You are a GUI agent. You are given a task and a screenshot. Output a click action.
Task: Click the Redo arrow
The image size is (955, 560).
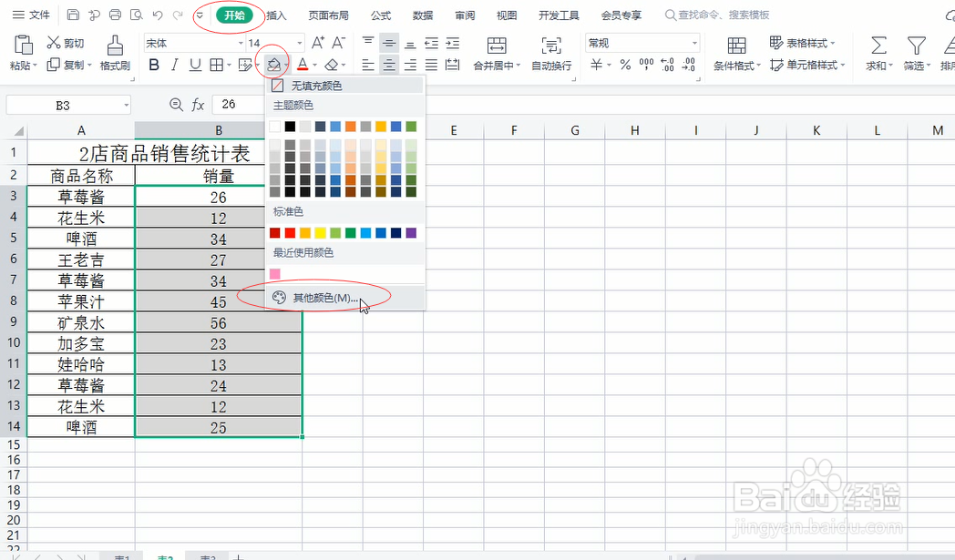[178, 15]
